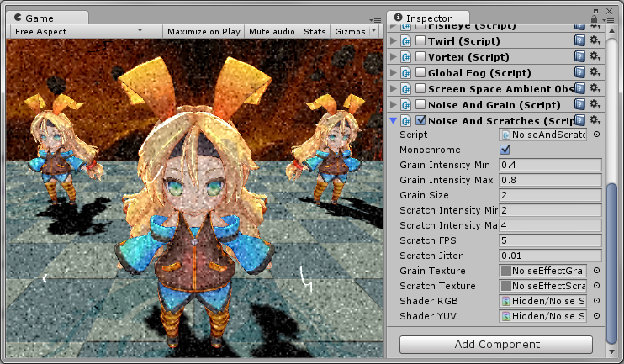The height and width of the screenshot is (364, 624).
Task: Uncheck the Monochrome option
Action: pyautogui.click(x=505, y=150)
